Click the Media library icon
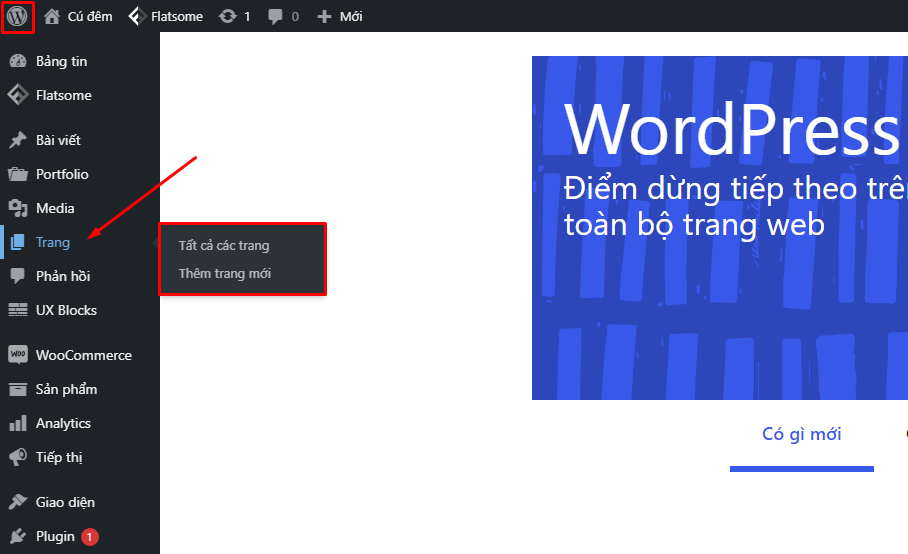Image resolution: width=908 pixels, height=554 pixels. pos(18,208)
